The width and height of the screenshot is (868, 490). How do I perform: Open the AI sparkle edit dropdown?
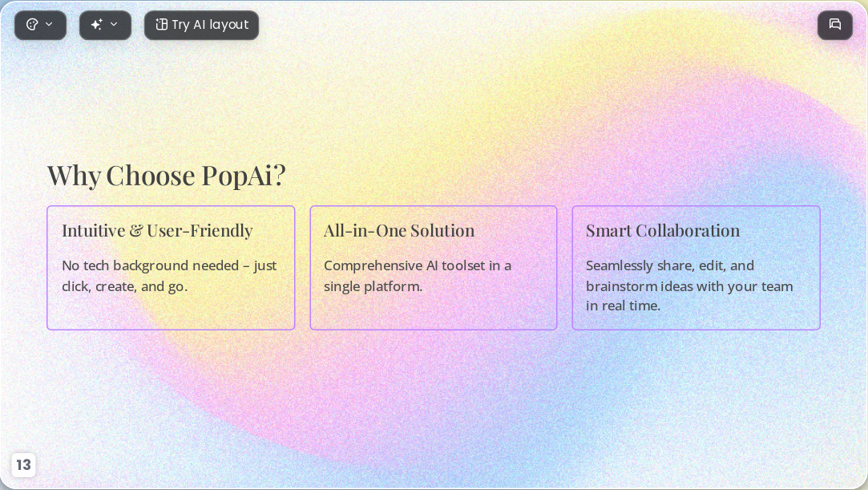(x=105, y=25)
